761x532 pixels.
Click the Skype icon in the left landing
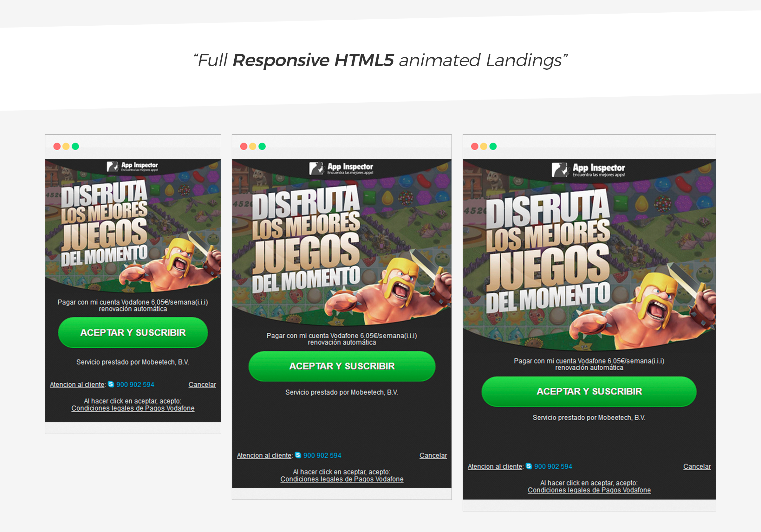(x=111, y=384)
